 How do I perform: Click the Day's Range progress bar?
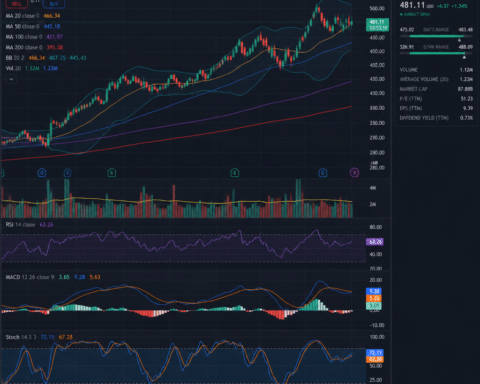(436, 36)
